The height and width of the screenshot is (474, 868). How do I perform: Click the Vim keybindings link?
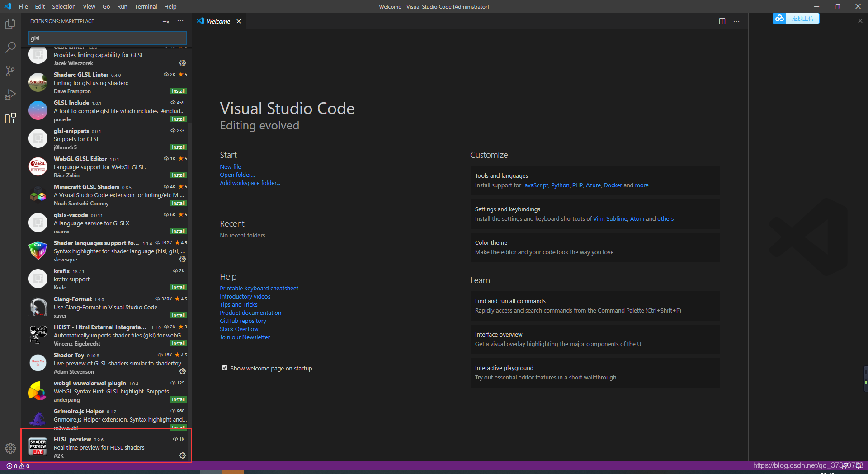point(598,218)
